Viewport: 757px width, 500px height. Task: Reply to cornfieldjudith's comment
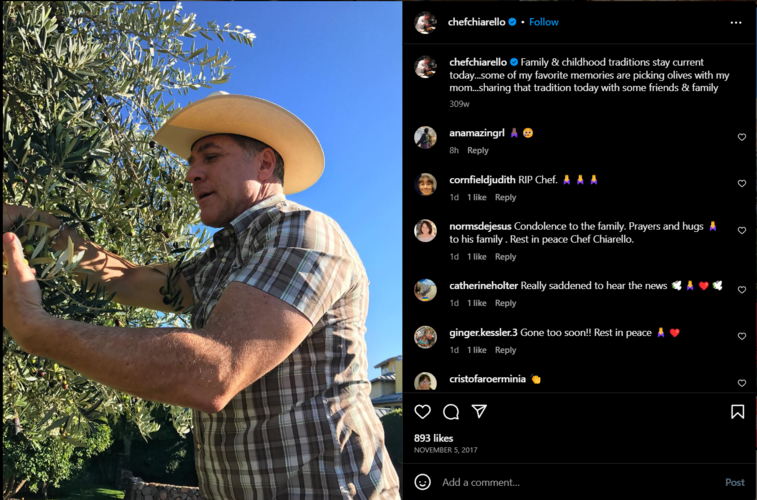pyautogui.click(x=506, y=197)
